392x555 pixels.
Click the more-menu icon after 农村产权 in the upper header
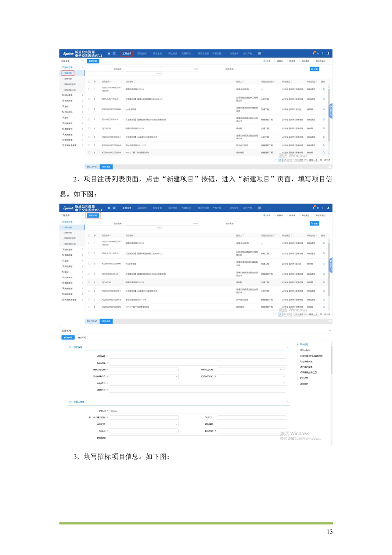coord(260,53)
